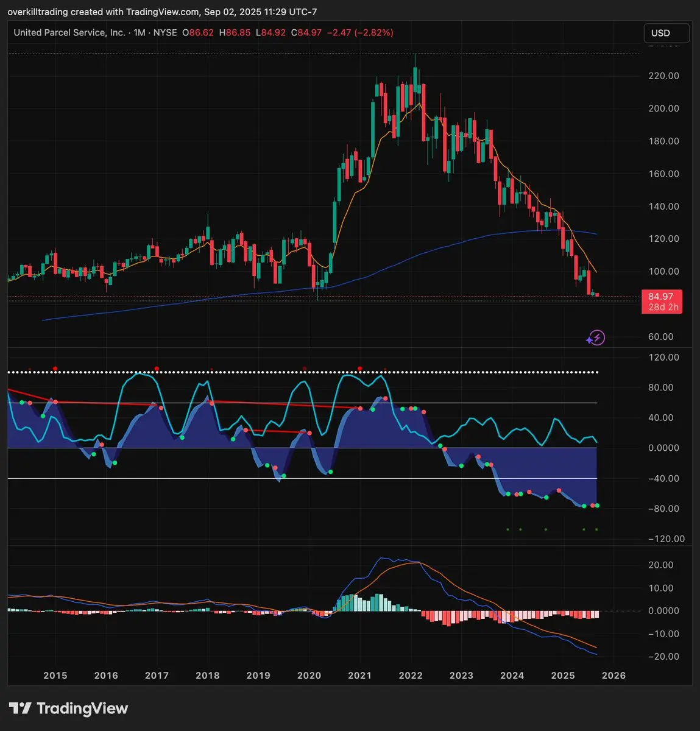Click the 2018 label on the time axis

tap(208, 676)
